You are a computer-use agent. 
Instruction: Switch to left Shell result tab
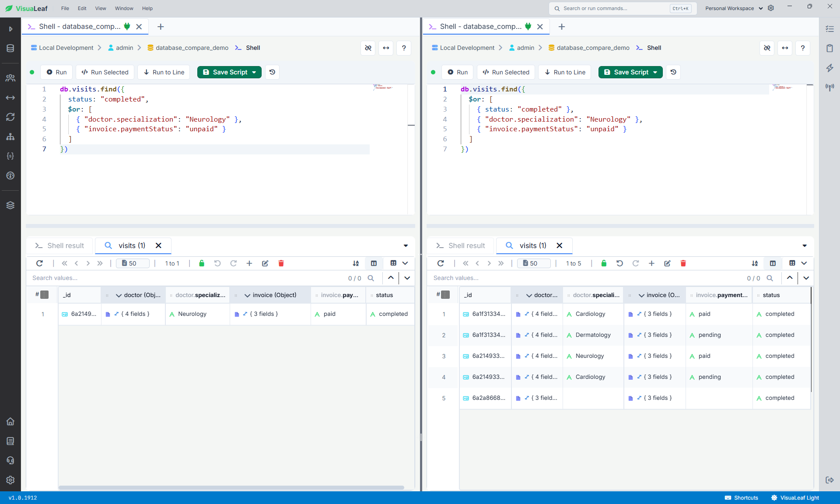(59, 246)
